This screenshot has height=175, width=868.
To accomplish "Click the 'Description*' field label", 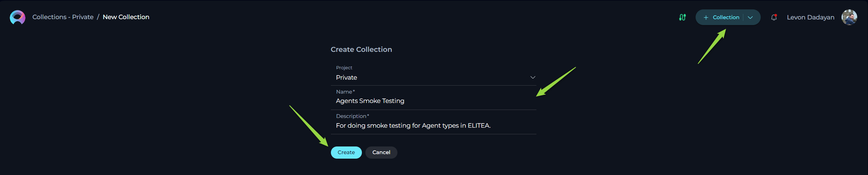I will (352, 116).
